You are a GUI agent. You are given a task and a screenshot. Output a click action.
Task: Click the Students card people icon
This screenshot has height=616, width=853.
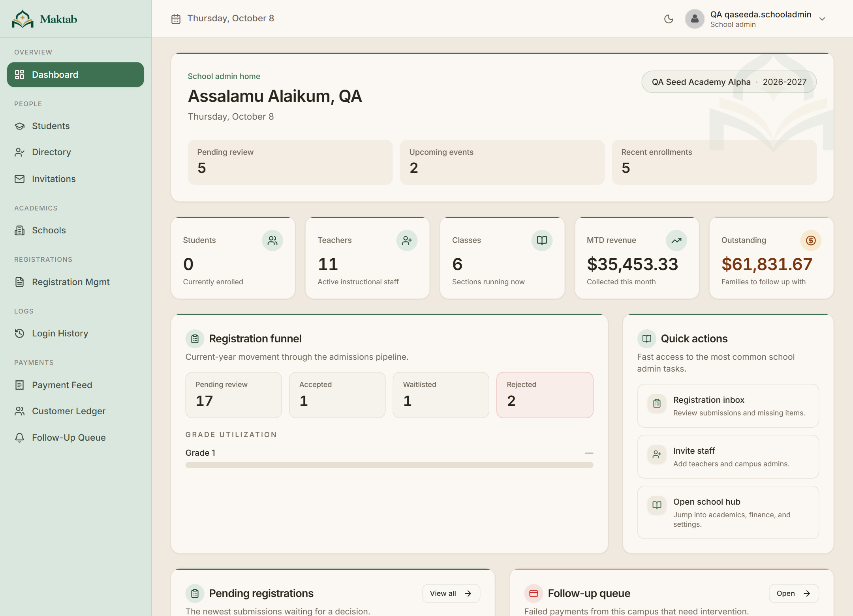tap(272, 240)
